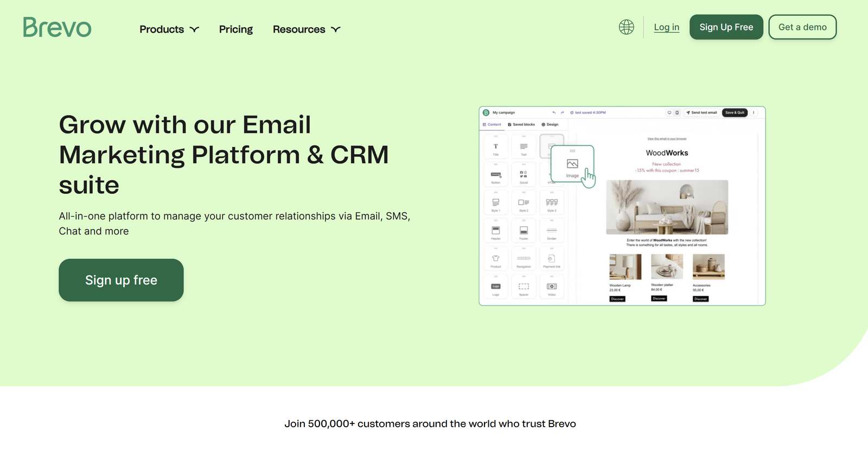Click Discover under Accessories
Viewport: 868px width, 450px height.
point(701,299)
